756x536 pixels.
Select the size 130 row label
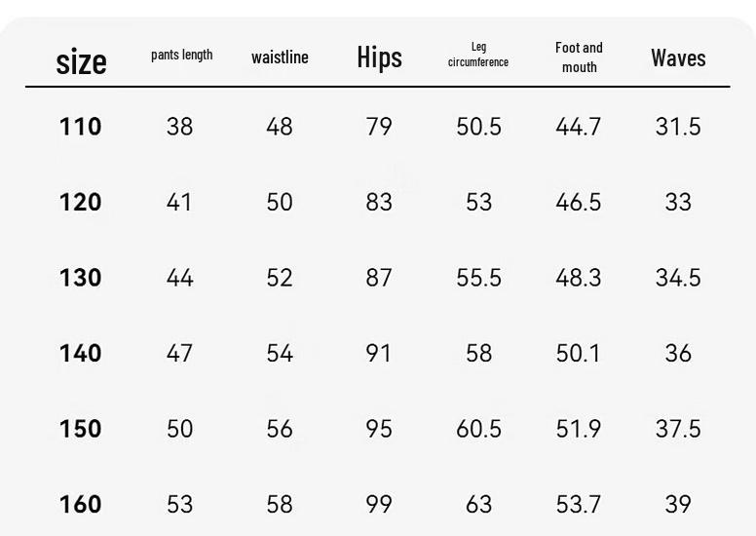click(81, 278)
